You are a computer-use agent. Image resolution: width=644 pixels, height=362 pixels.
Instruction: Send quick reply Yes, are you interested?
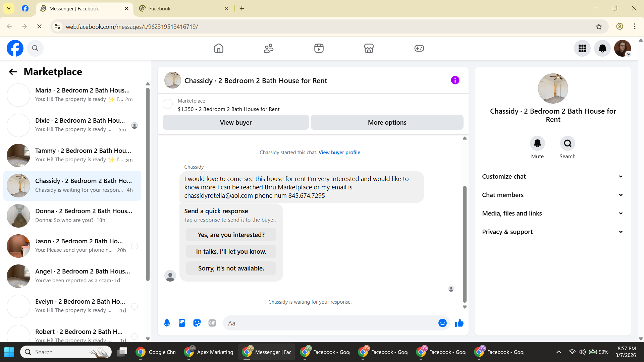point(231,235)
